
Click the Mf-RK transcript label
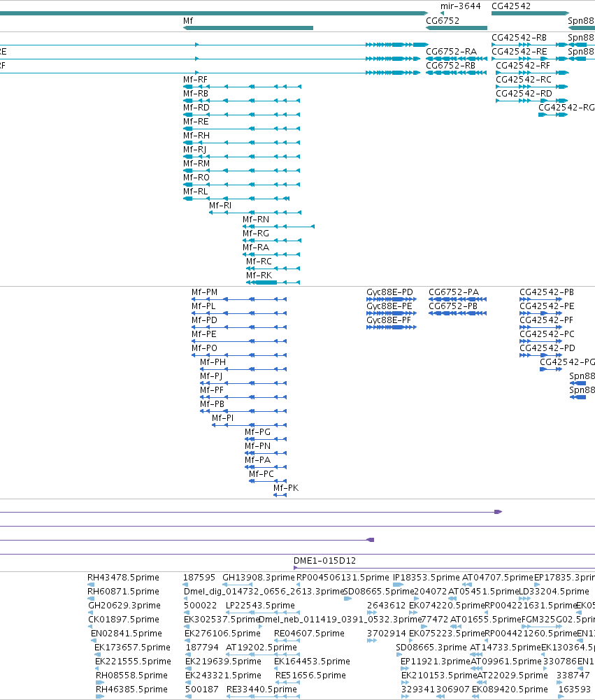click(259, 276)
